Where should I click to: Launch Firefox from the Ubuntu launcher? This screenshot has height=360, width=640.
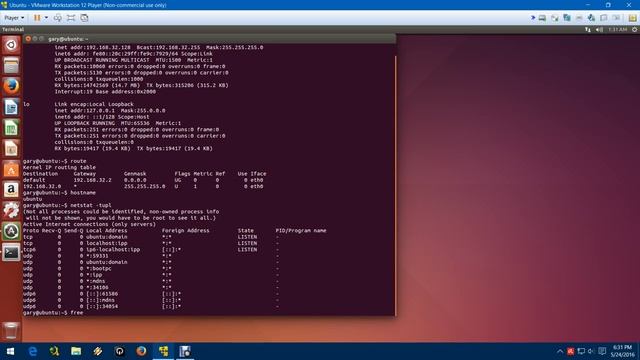[11, 87]
